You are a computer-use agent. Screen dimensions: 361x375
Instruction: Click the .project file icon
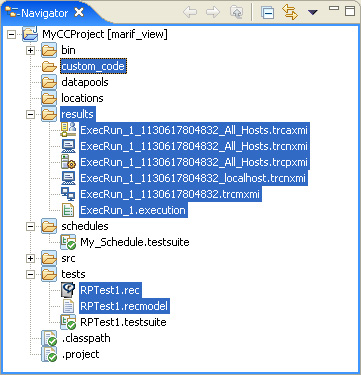pyautogui.click(x=49, y=354)
